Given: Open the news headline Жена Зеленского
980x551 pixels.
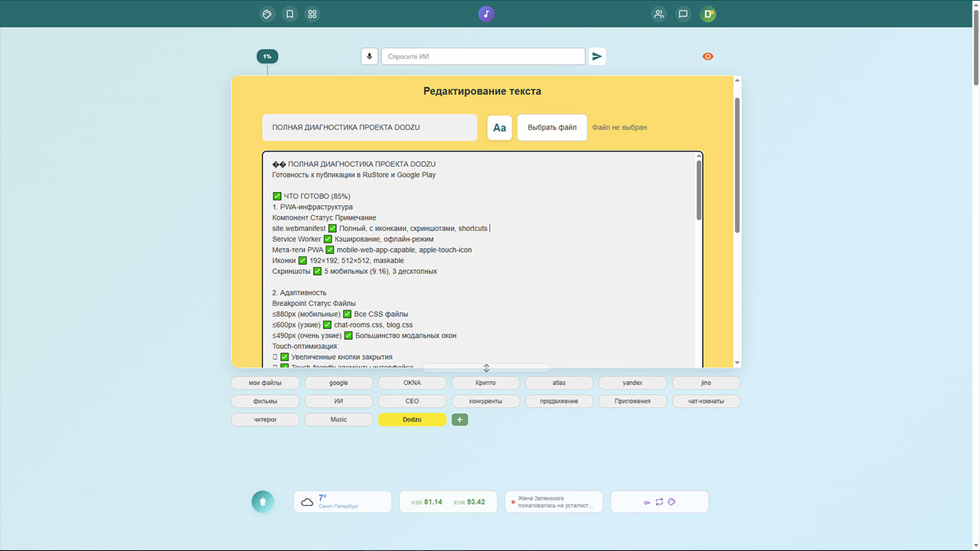Looking at the screenshot, I should [554, 502].
